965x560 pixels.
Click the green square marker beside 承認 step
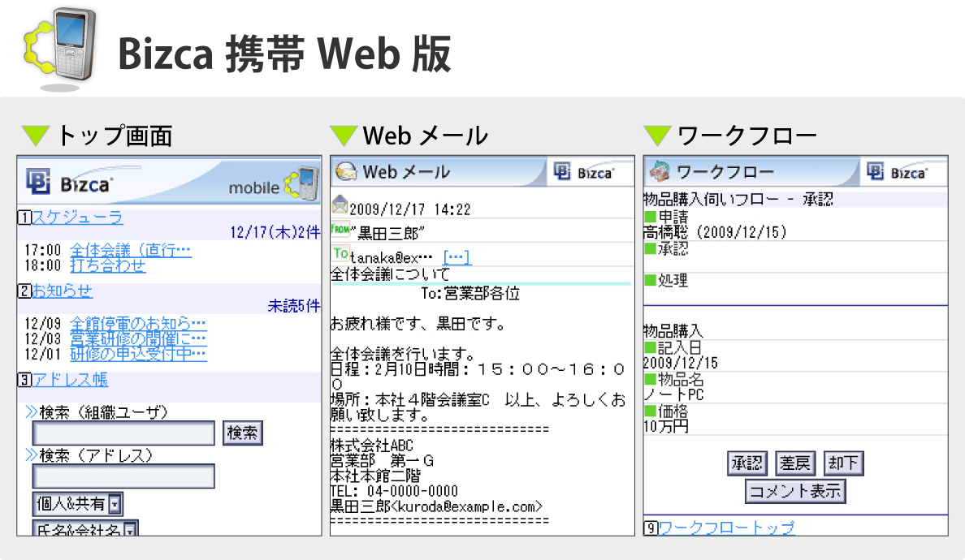pyautogui.click(x=650, y=248)
